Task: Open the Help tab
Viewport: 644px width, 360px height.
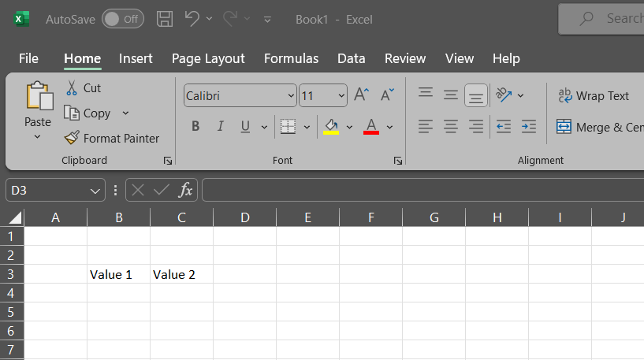Action: tap(506, 59)
